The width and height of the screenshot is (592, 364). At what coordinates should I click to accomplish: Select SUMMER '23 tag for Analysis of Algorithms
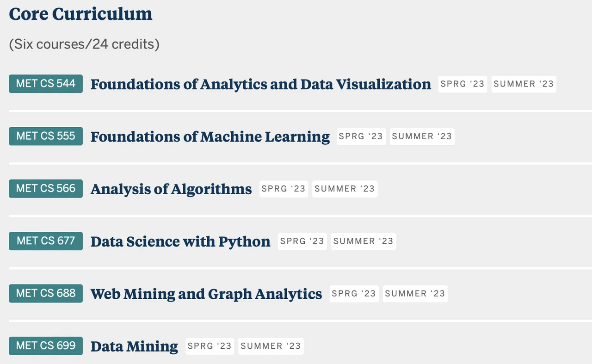point(345,189)
